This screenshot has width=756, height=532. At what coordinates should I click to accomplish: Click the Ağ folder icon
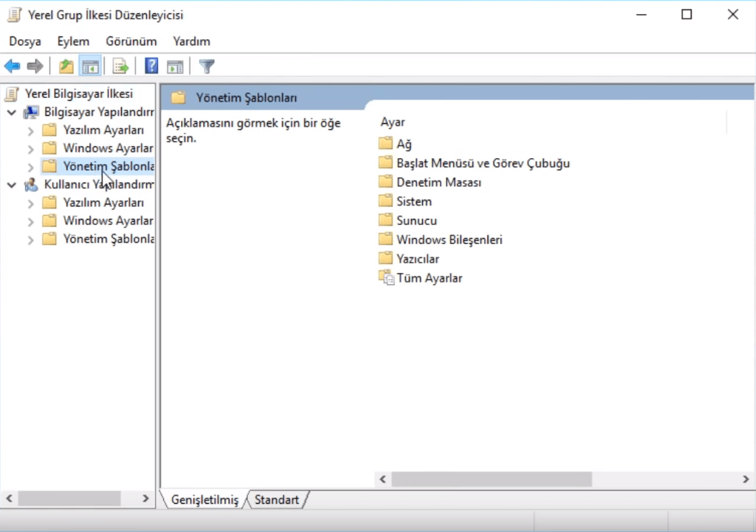pos(385,143)
